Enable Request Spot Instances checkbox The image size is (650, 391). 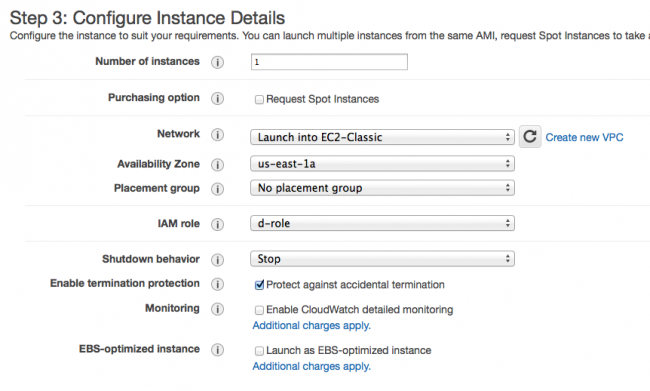(259, 100)
